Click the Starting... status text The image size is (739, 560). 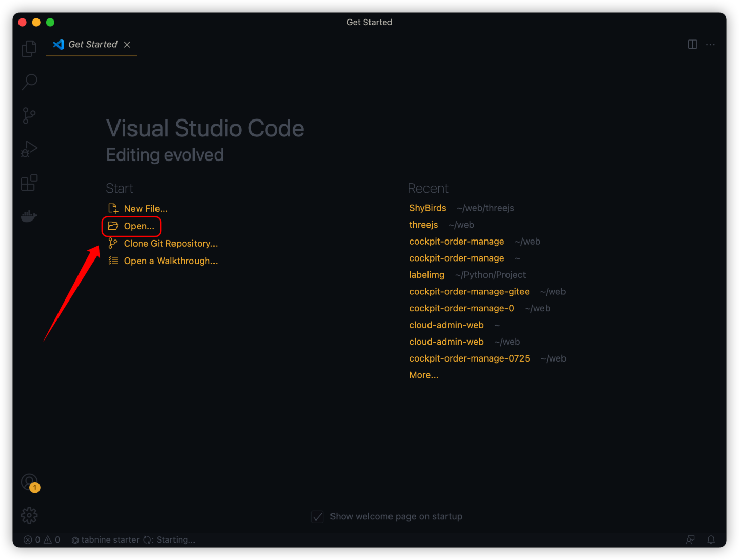click(176, 539)
